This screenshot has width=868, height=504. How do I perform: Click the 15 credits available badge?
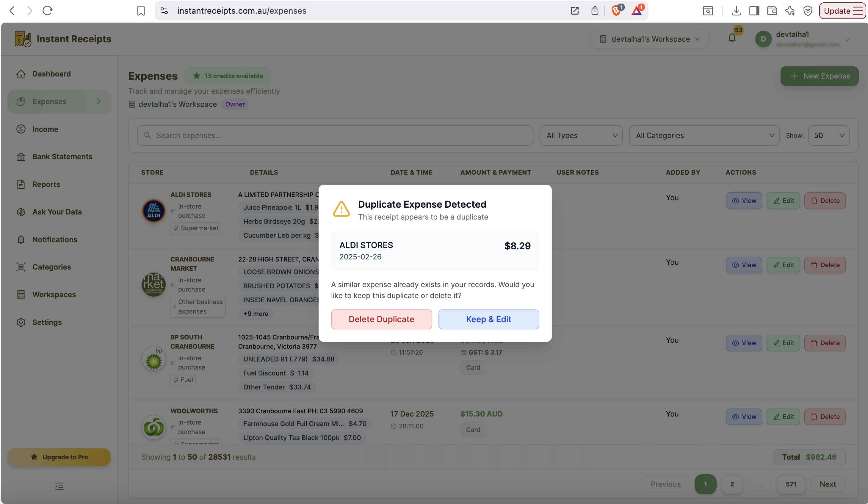coord(228,76)
